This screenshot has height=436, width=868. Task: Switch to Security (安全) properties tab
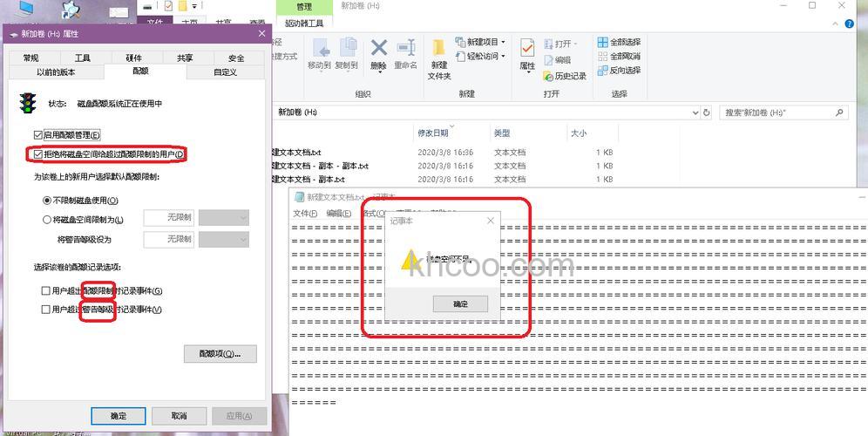pos(236,58)
